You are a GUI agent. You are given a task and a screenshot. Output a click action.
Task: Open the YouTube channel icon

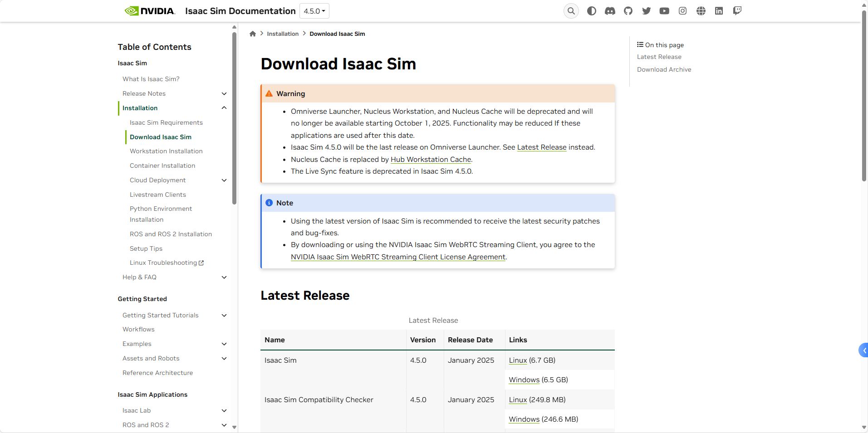click(x=664, y=10)
